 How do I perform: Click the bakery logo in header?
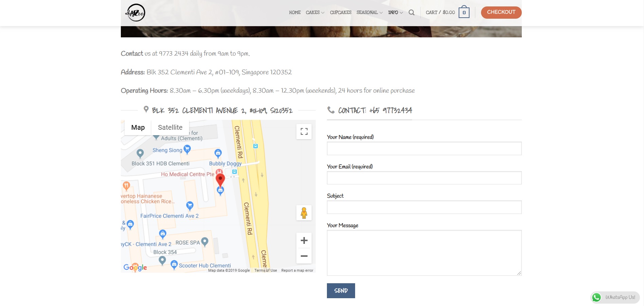tap(135, 13)
